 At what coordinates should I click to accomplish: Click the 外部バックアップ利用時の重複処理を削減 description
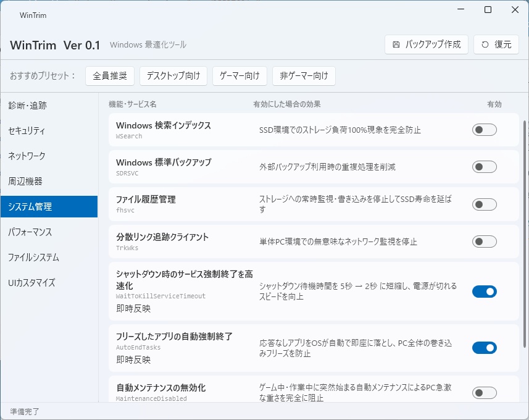[327, 167]
